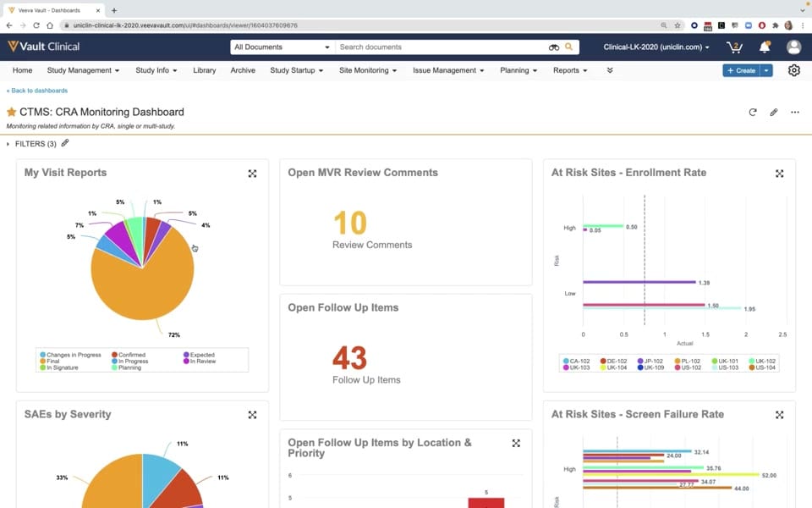Go to Home tab
Viewport: 812px width, 508px height.
(22, 70)
